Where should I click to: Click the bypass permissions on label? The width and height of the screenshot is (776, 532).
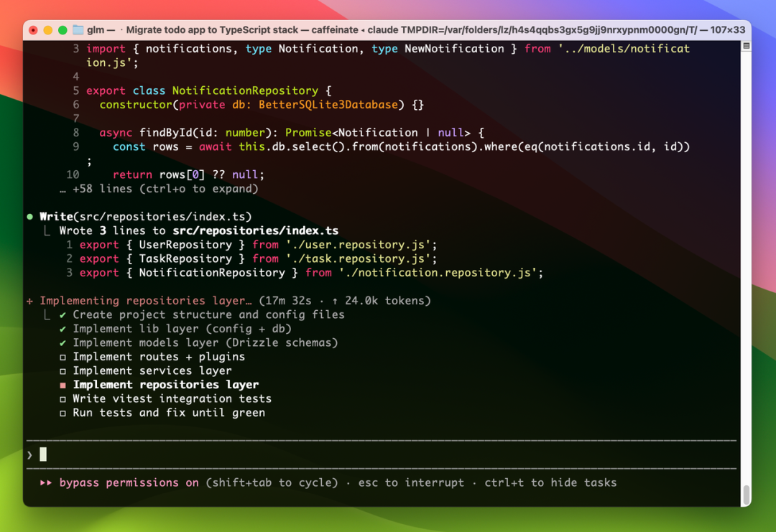[129, 483]
